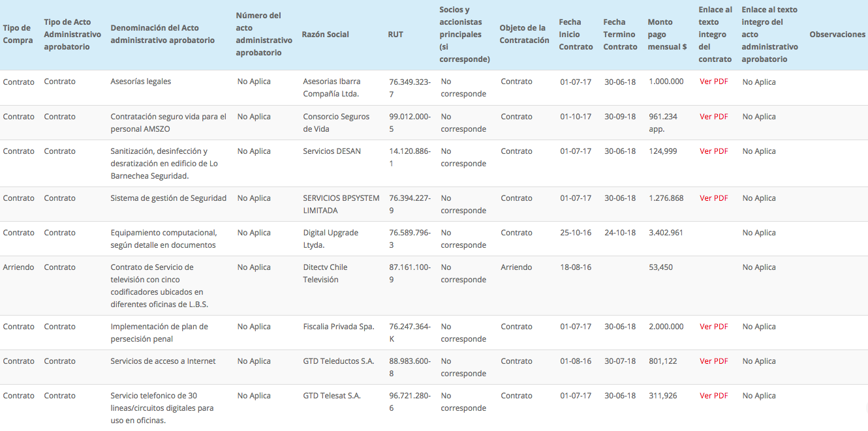Viewport: 868px width, 431px height.
Task: Click Ditectv Chile Televisión company name
Action: (325, 273)
